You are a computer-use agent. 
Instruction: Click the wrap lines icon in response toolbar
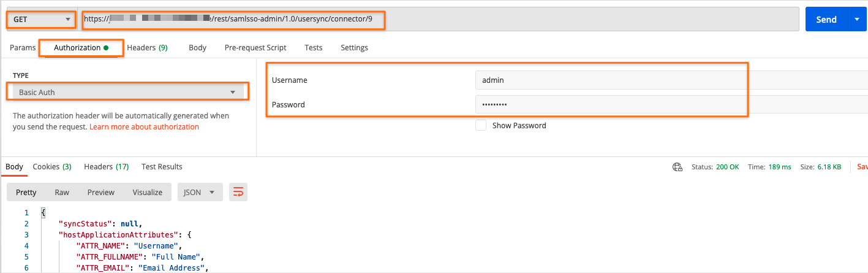[238, 192]
